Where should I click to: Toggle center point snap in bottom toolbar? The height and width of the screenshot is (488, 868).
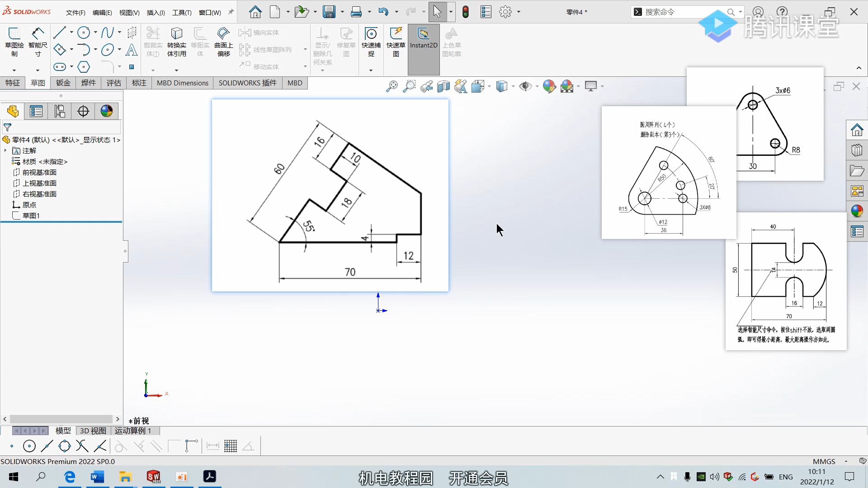pyautogui.click(x=29, y=446)
